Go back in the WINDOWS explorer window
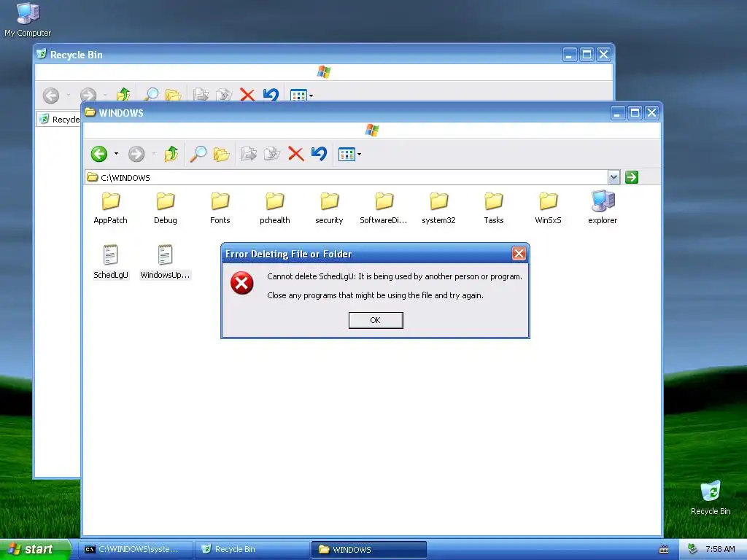Viewport: 747px width, 560px height. tap(99, 154)
